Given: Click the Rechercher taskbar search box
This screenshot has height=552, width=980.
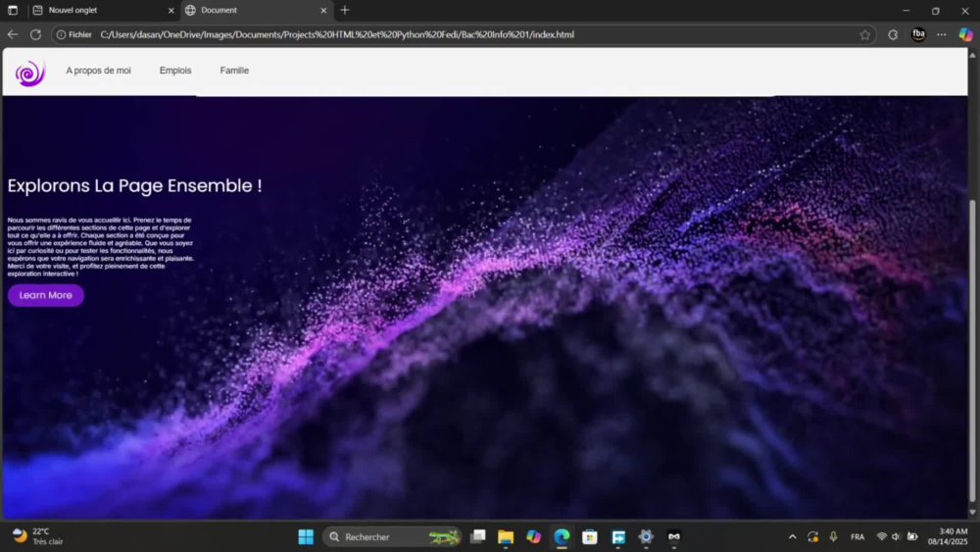Looking at the screenshot, I should (393, 537).
